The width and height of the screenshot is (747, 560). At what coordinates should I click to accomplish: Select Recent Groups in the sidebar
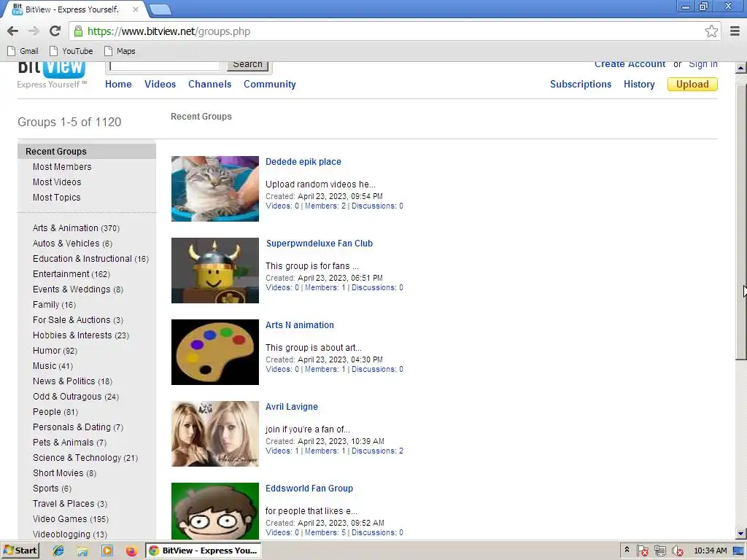(87, 152)
